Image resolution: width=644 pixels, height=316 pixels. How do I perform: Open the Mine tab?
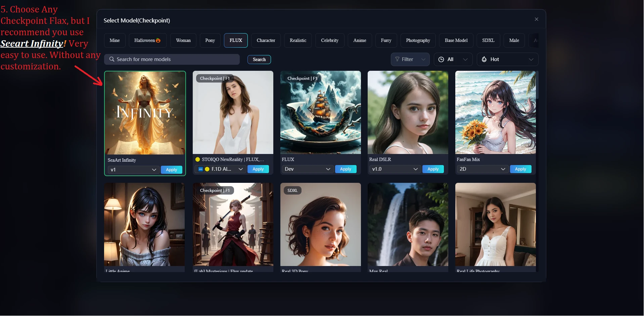(x=114, y=40)
